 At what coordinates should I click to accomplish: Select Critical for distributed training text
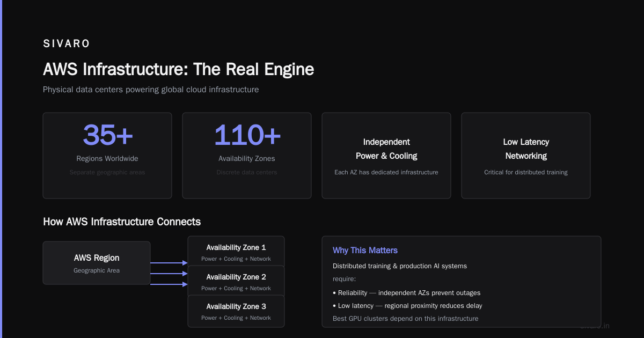[x=526, y=173]
